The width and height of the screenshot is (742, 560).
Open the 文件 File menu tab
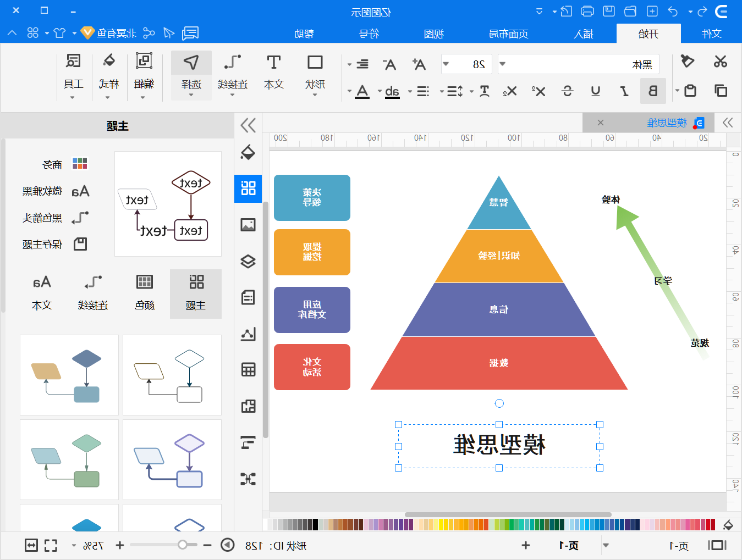click(x=711, y=34)
